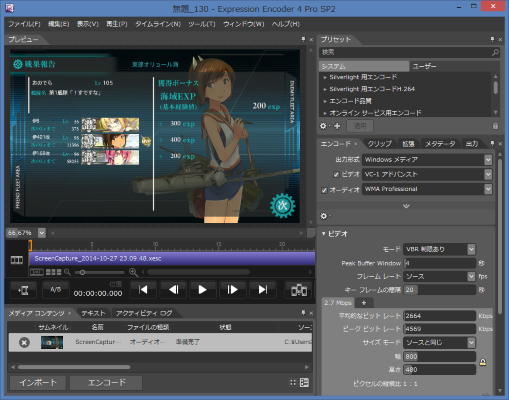Click the zoom-out magnifier below timeline

click(x=67, y=272)
